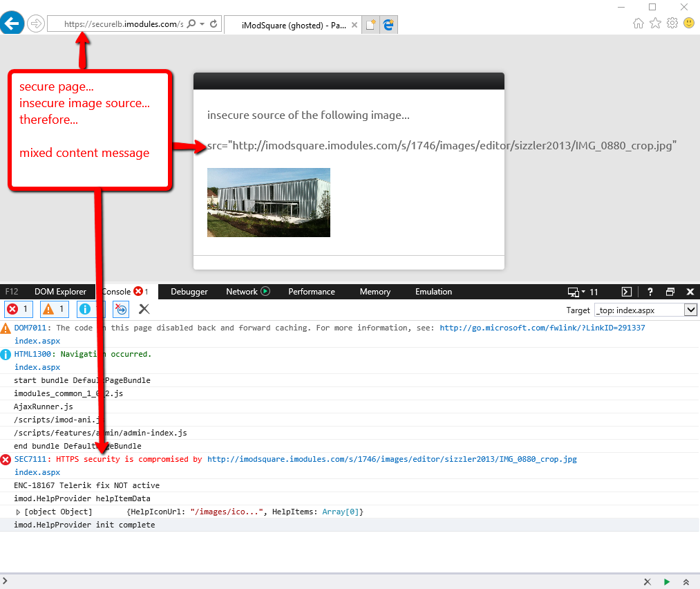700x589 pixels.
Task: Click the building image thumbnail
Action: [268, 203]
